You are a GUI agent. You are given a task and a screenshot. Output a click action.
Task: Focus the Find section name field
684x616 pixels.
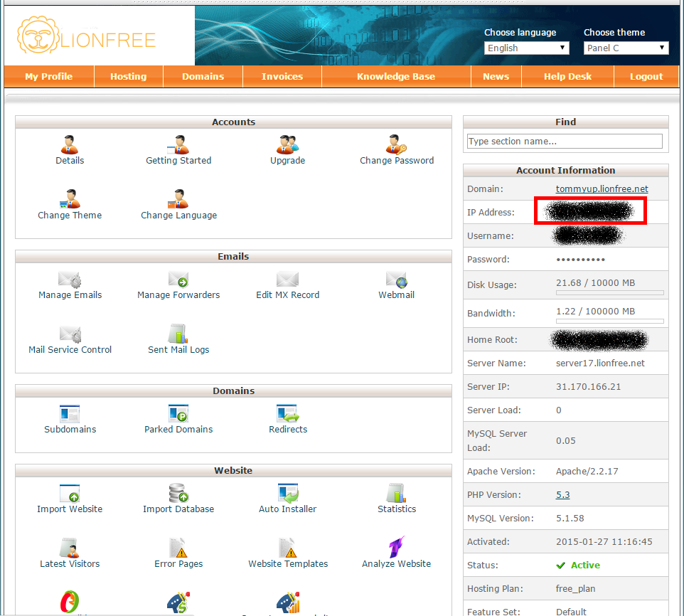point(565,142)
